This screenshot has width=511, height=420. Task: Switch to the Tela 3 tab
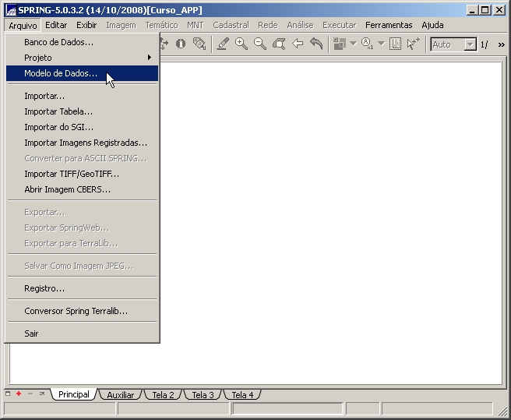[203, 395]
